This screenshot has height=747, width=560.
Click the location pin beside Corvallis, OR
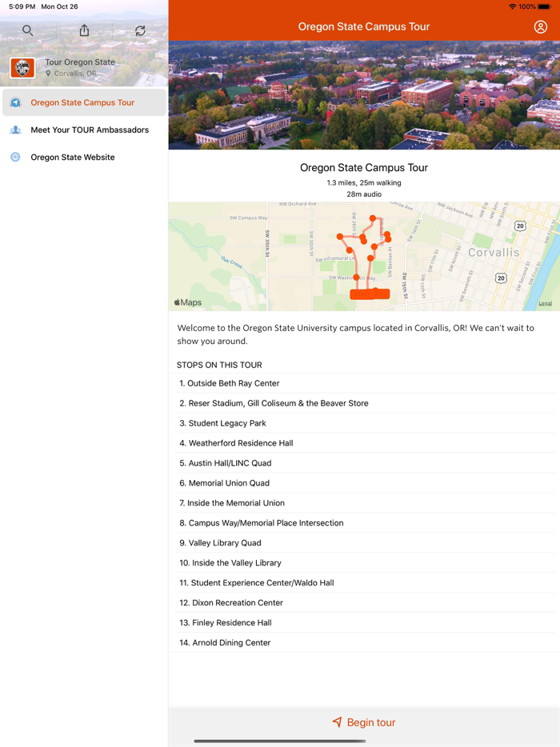pos(48,74)
